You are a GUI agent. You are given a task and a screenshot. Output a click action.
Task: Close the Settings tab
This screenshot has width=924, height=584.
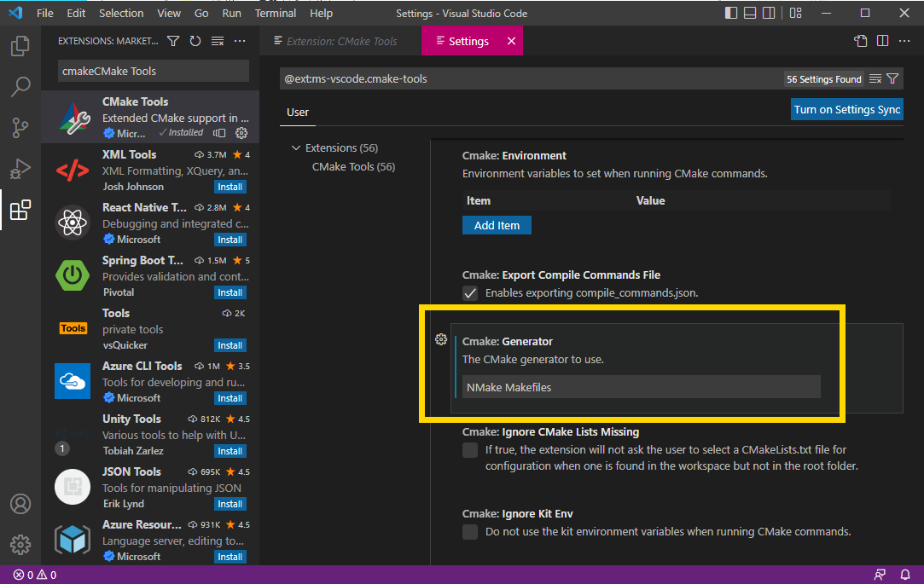(x=512, y=41)
